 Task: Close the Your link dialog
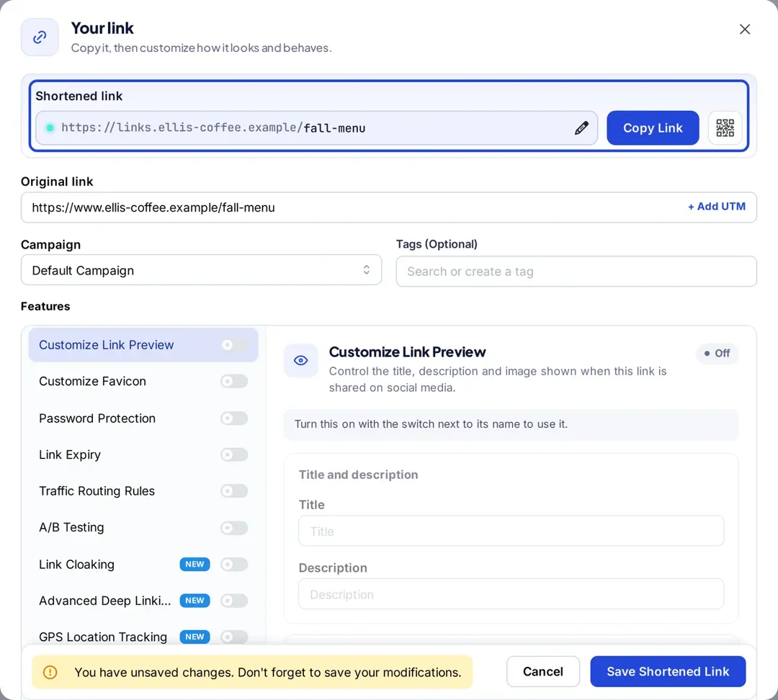coord(744,30)
